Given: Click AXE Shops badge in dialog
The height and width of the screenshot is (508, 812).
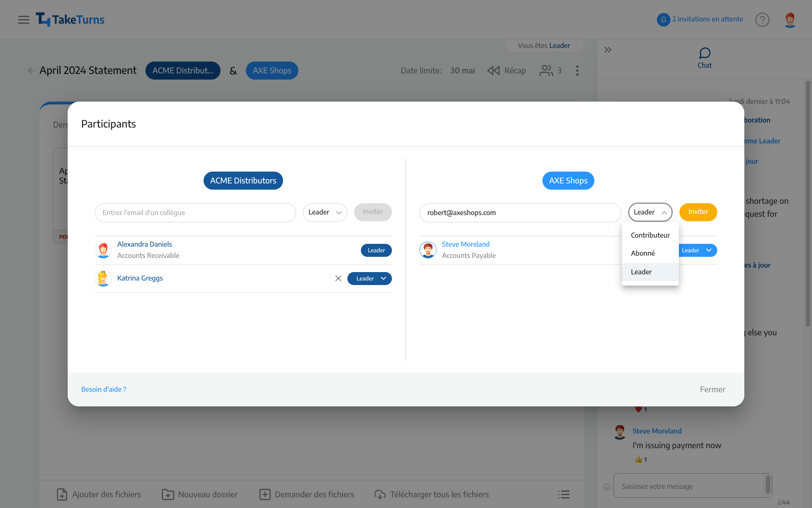Looking at the screenshot, I should (x=568, y=181).
